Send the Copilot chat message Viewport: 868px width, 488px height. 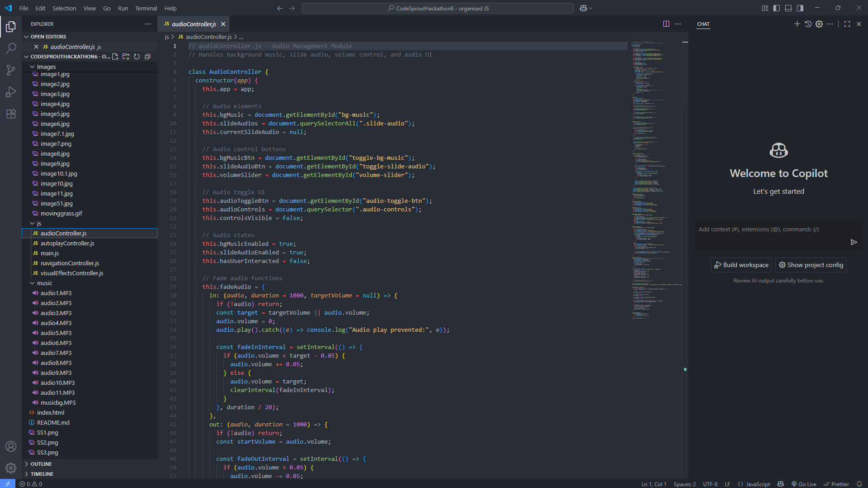point(854,242)
